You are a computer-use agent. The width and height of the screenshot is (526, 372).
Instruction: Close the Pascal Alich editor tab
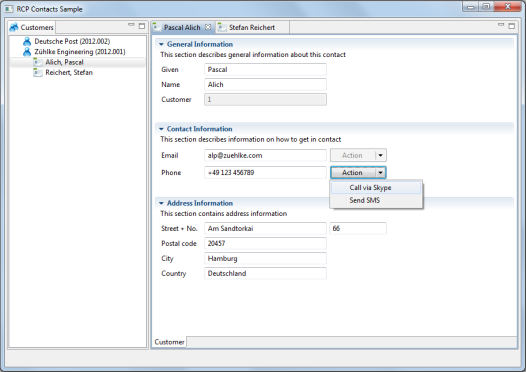point(208,27)
